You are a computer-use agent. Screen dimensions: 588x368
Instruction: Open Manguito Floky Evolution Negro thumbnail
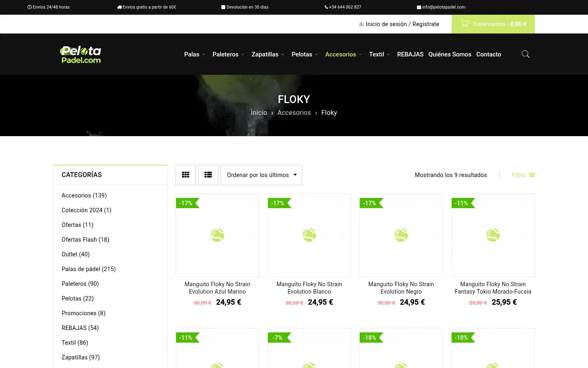(401, 235)
